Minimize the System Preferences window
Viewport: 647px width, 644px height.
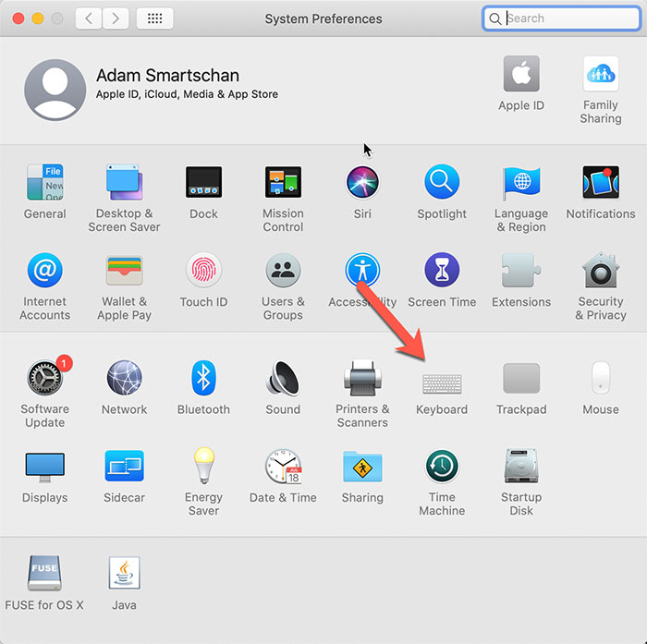[x=38, y=18]
